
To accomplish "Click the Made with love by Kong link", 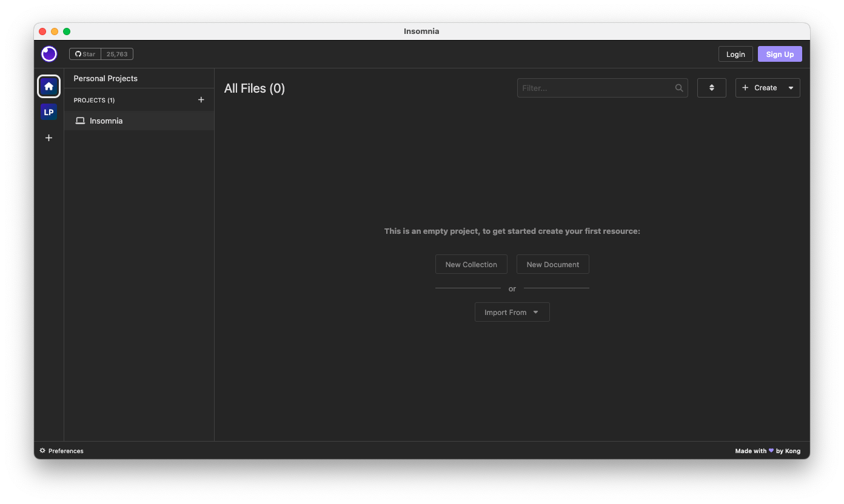I will [x=768, y=451].
